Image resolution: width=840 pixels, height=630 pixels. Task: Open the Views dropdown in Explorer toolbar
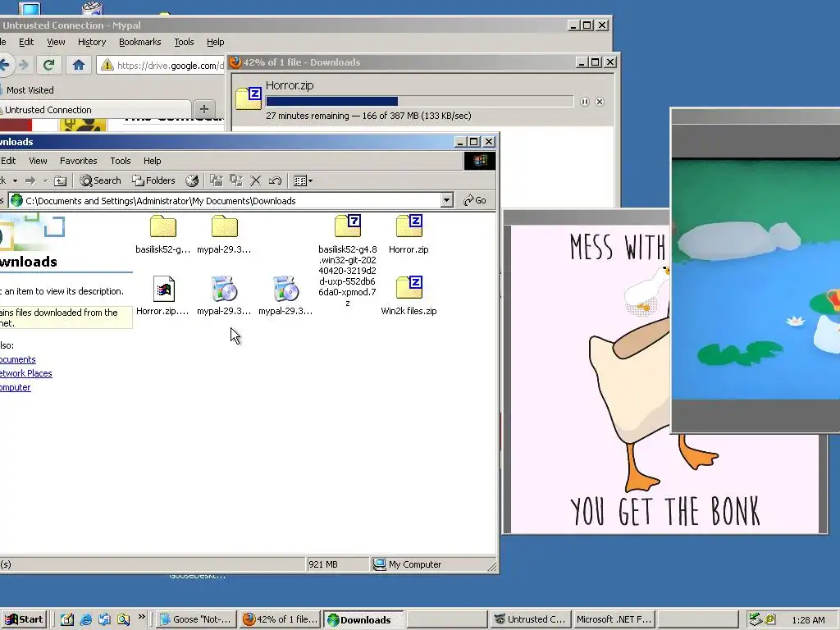click(303, 180)
